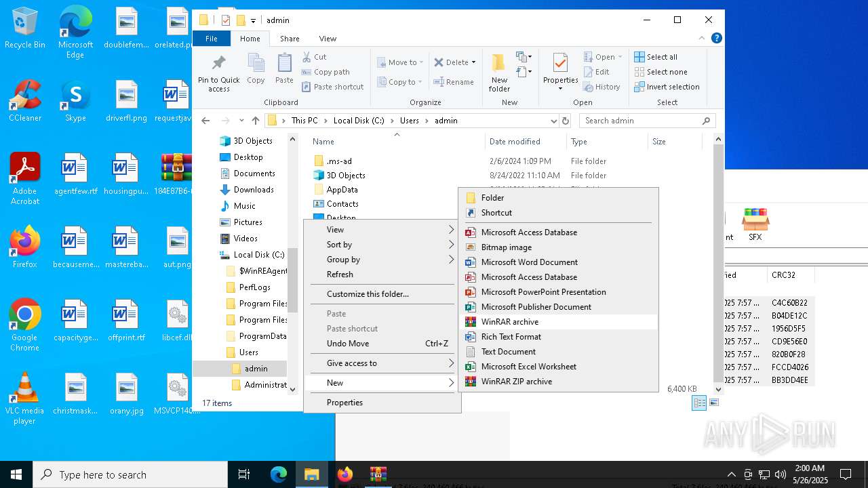The height and width of the screenshot is (488, 868).
Task: Switch to Details view icon
Action: pyautogui.click(x=699, y=403)
